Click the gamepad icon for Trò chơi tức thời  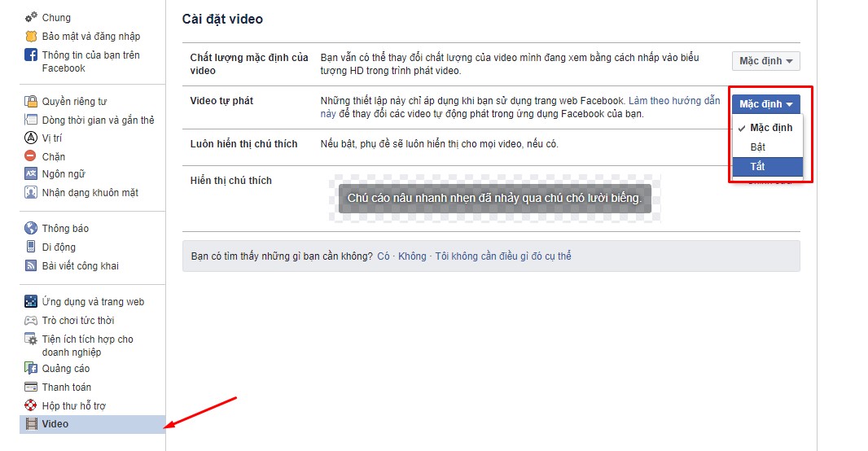tap(31, 321)
